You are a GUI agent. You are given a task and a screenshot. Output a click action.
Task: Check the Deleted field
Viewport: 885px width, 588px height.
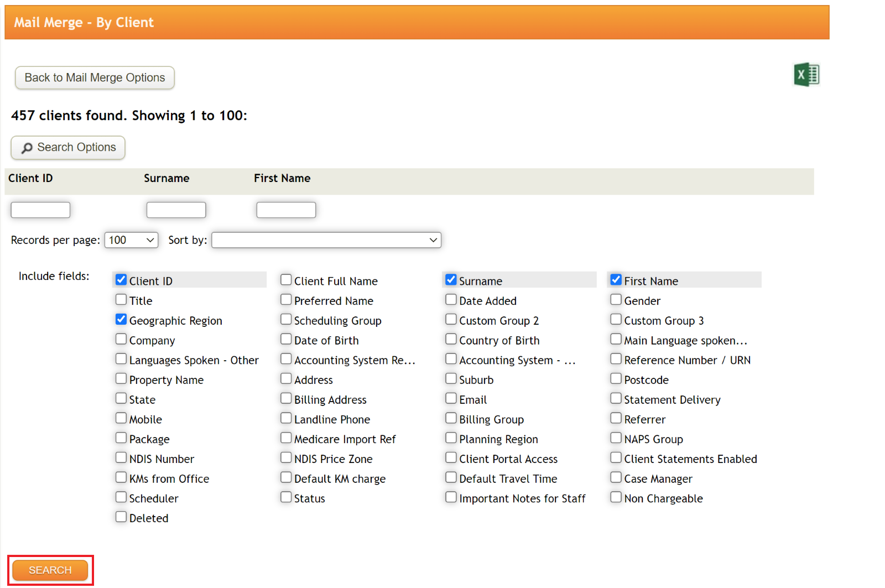coord(121,516)
